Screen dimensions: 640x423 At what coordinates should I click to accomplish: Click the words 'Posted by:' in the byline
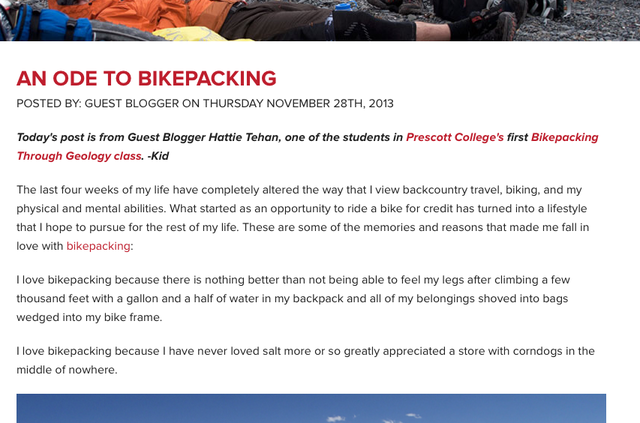coord(49,103)
